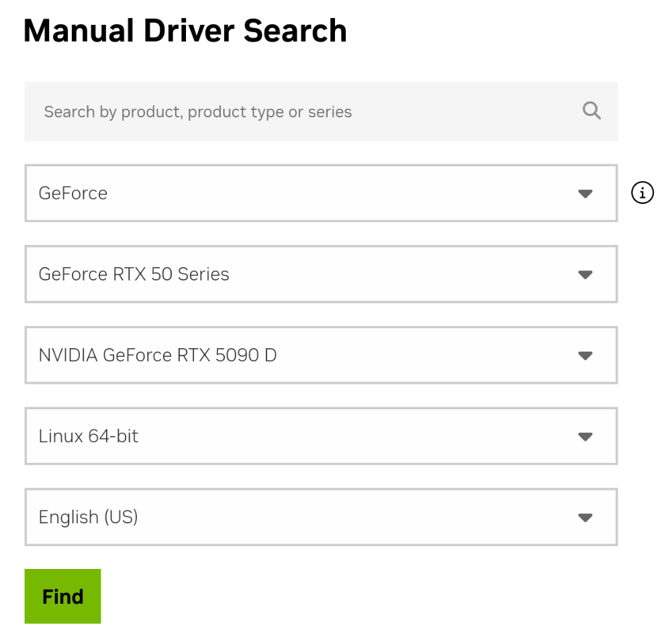This screenshot has width=672, height=632.
Task: Open the NVIDIA GeForce RTX 5090 D dropdown
Action: 321,355
